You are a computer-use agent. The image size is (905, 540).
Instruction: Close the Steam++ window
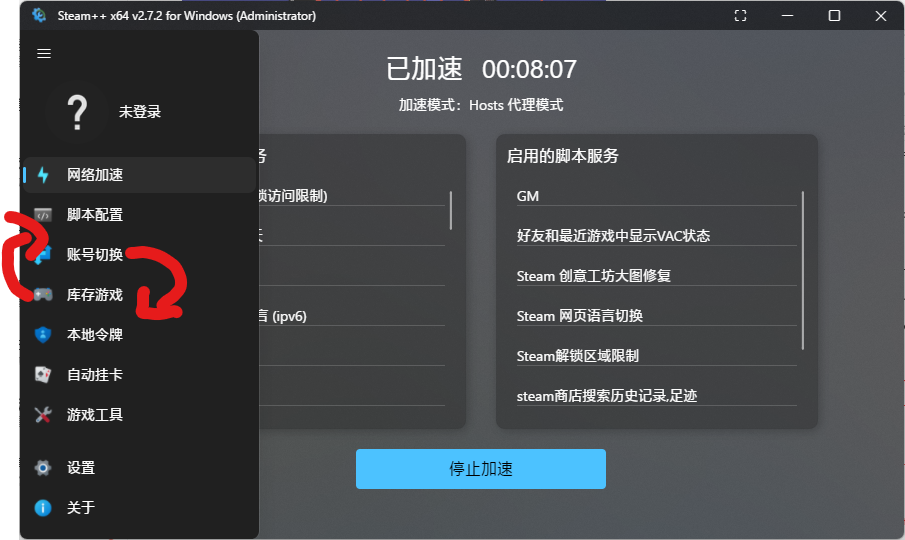click(881, 16)
